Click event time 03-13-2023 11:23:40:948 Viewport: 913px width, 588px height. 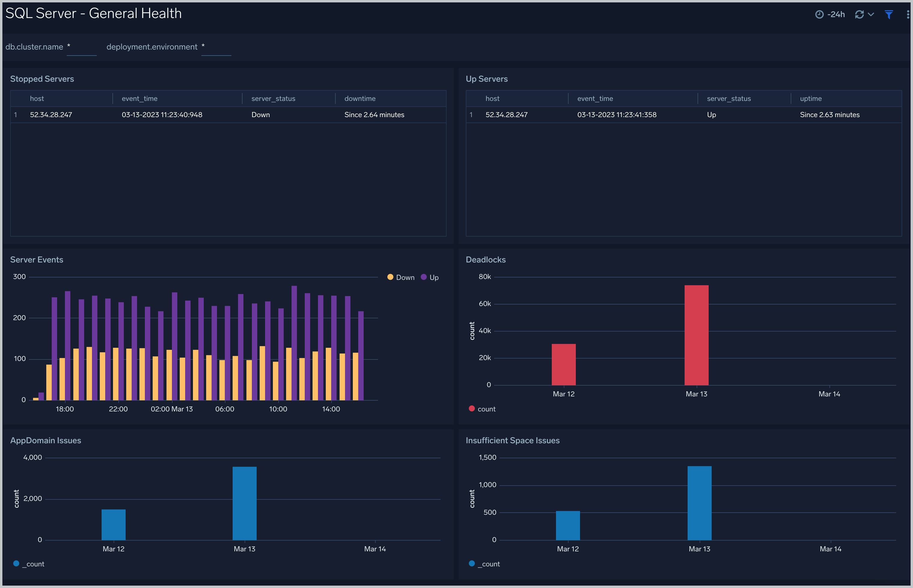click(x=162, y=114)
